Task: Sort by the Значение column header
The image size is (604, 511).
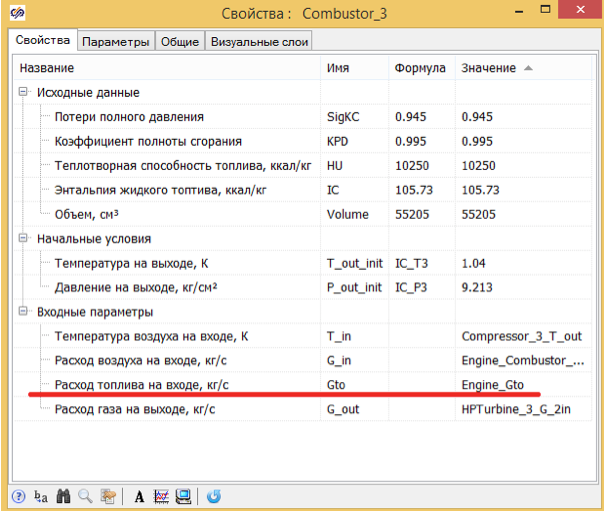Action: click(x=523, y=68)
